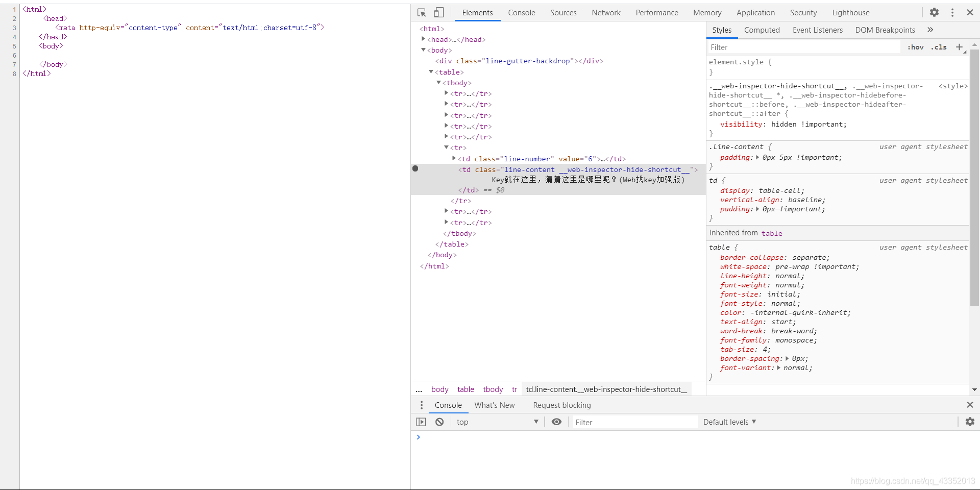
Task: Open DOM Breakpoints tab
Action: click(885, 30)
